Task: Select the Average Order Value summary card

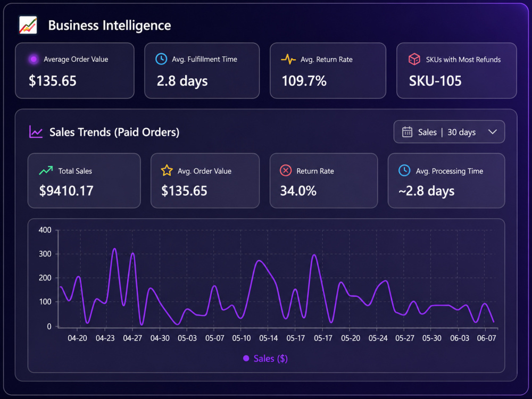Action: click(x=74, y=71)
